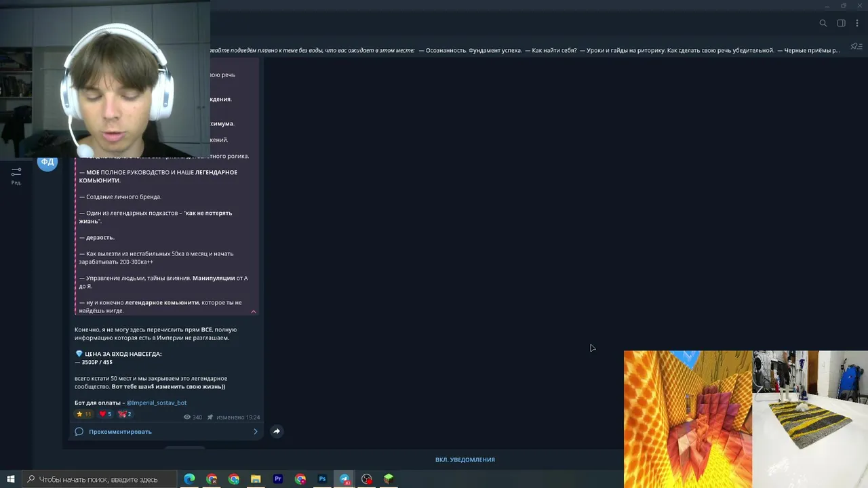868x488 pixels.
Task: Open Microsoft Edge from taskbar
Action: point(189,479)
